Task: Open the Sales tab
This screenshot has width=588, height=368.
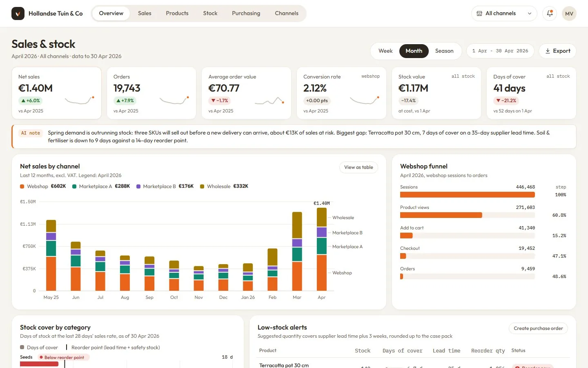Action: (145, 13)
